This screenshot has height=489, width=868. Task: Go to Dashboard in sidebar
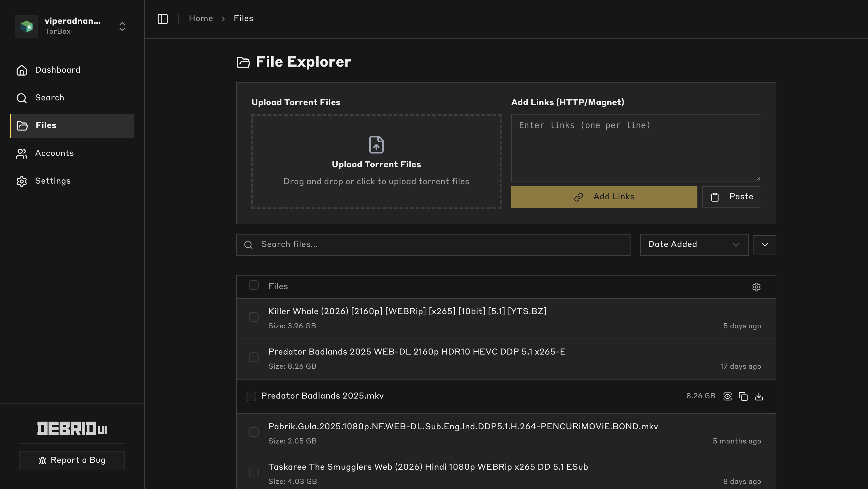tap(58, 70)
